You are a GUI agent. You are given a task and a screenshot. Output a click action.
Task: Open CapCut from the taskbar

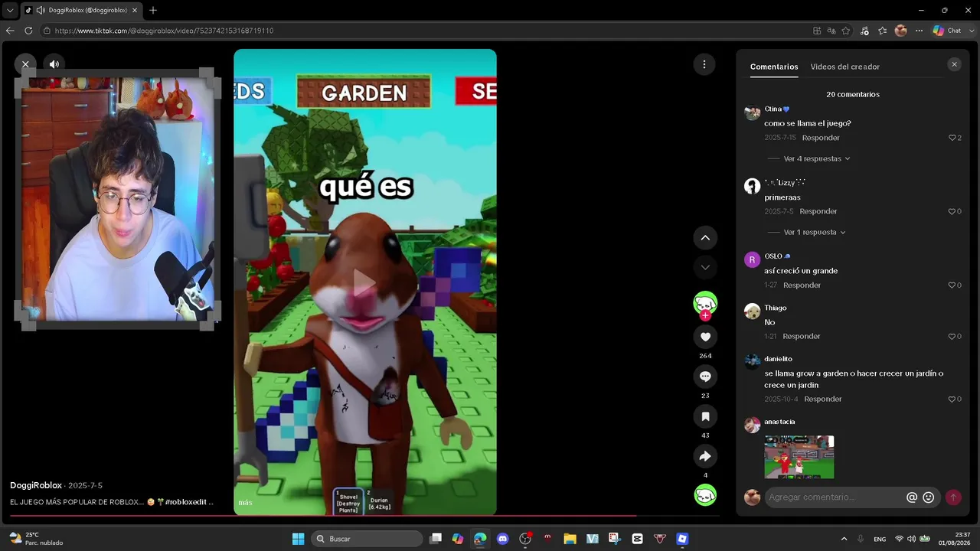(637, 539)
